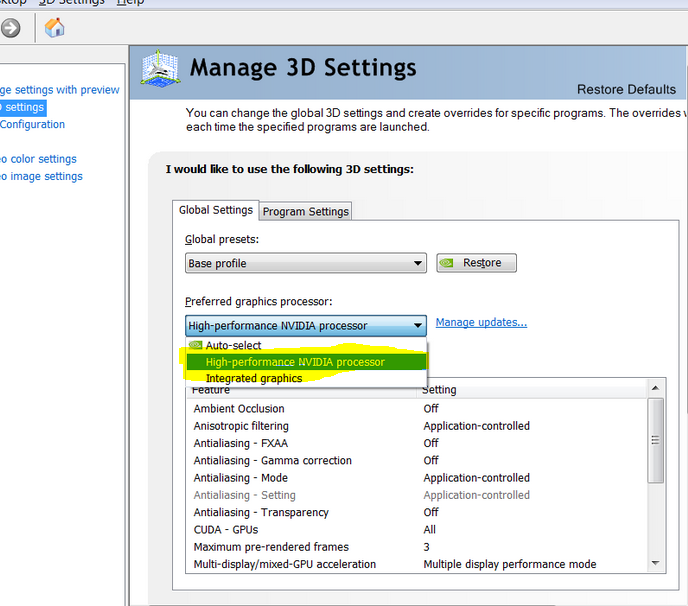Click the All value for CUDA - GPUs
The height and width of the screenshot is (606, 688).
point(430,530)
